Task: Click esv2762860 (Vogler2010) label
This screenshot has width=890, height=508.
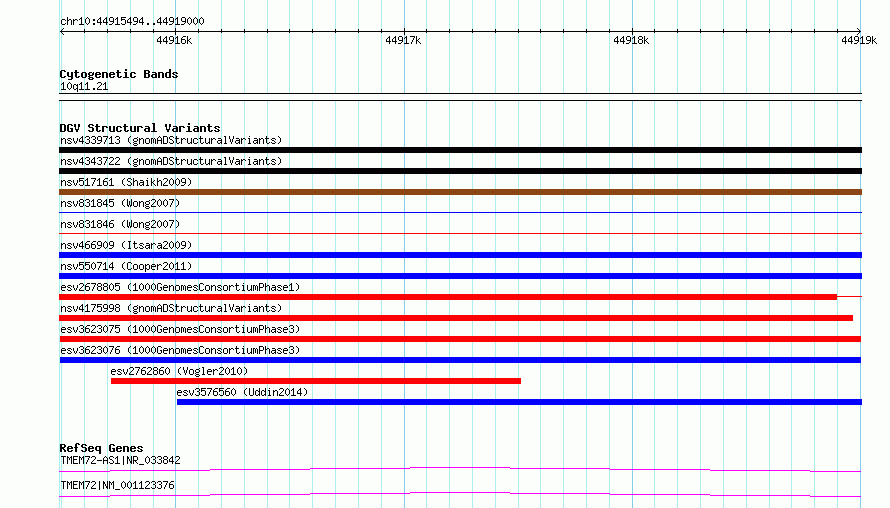Action: pos(179,371)
